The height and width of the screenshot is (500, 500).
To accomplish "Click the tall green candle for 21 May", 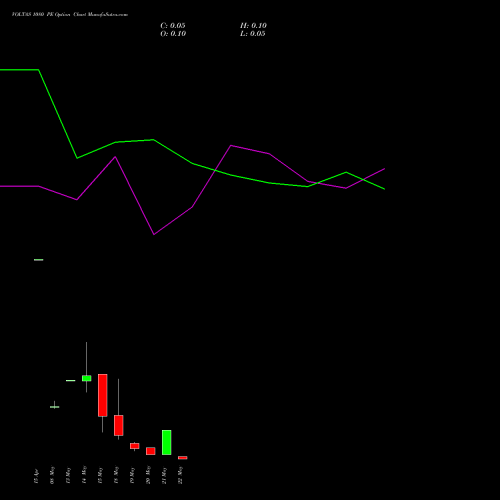I will click(x=167, y=442).
